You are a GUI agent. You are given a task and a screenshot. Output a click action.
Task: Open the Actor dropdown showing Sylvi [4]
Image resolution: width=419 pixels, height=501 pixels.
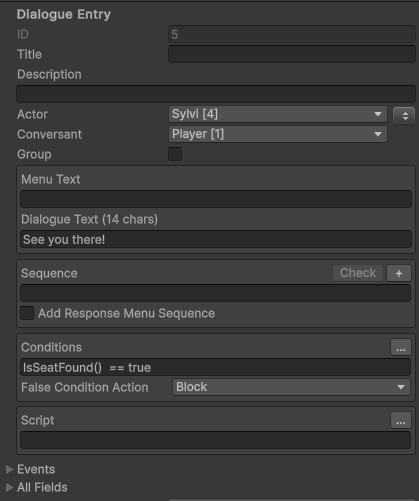coord(278,114)
